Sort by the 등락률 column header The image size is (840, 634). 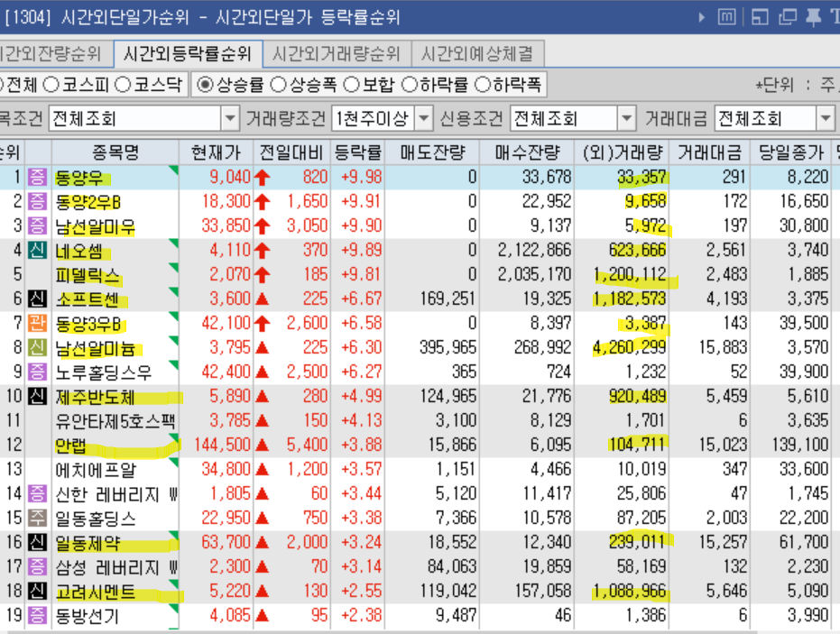click(x=358, y=153)
